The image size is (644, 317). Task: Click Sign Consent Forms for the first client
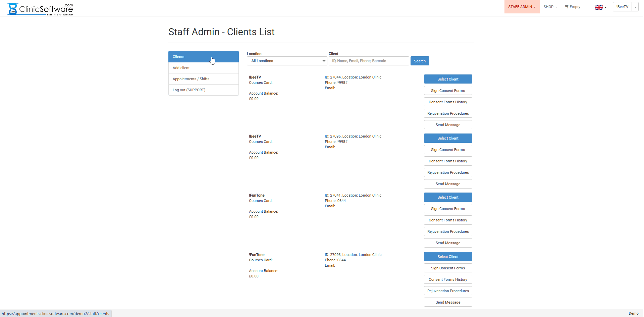[448, 90]
